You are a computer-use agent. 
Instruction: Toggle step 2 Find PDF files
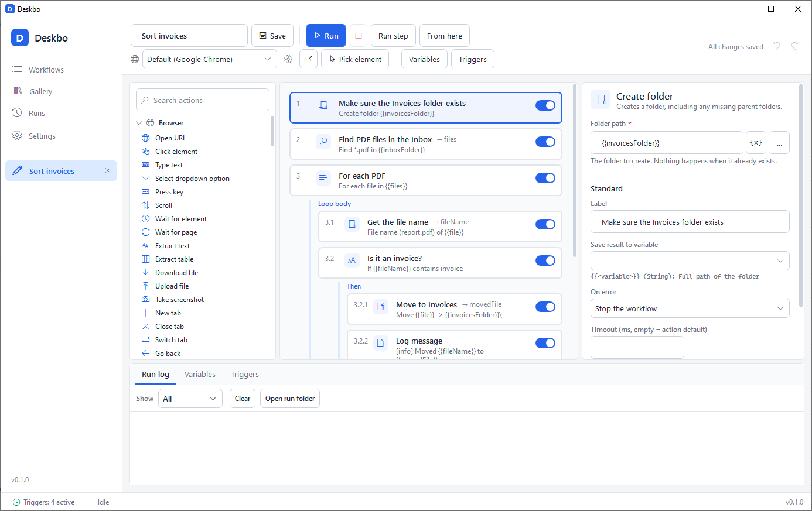point(545,142)
